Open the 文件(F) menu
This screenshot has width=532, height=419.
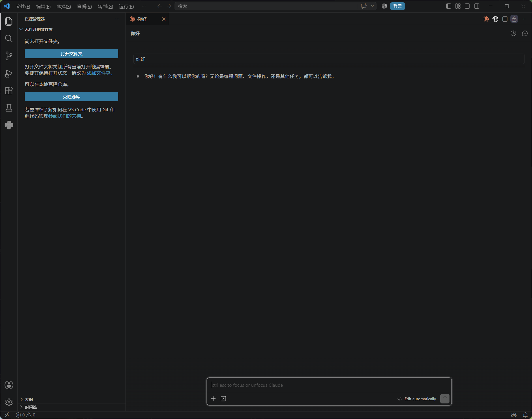23,6
